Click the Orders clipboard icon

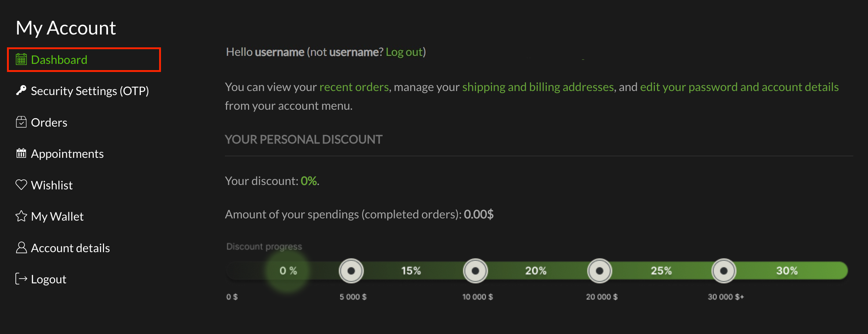[x=21, y=122]
